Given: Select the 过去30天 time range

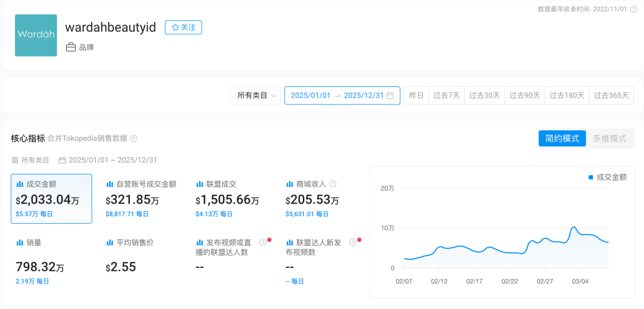Looking at the screenshot, I should click(x=485, y=95).
